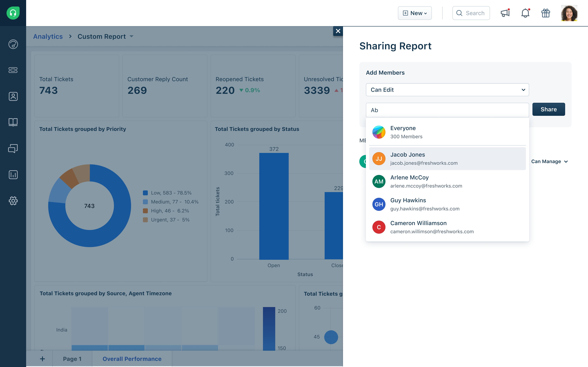Click the Low priority legend color swatch
588x367 pixels.
coord(145,193)
